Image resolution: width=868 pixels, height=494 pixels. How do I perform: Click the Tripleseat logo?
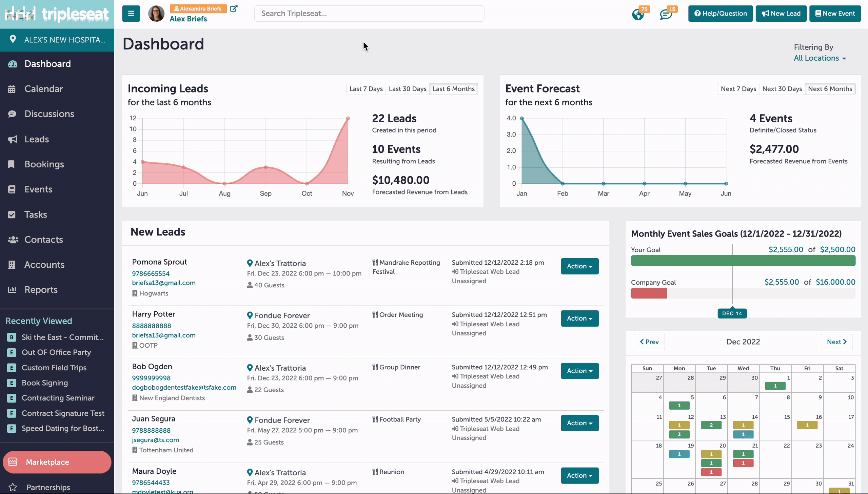point(57,14)
